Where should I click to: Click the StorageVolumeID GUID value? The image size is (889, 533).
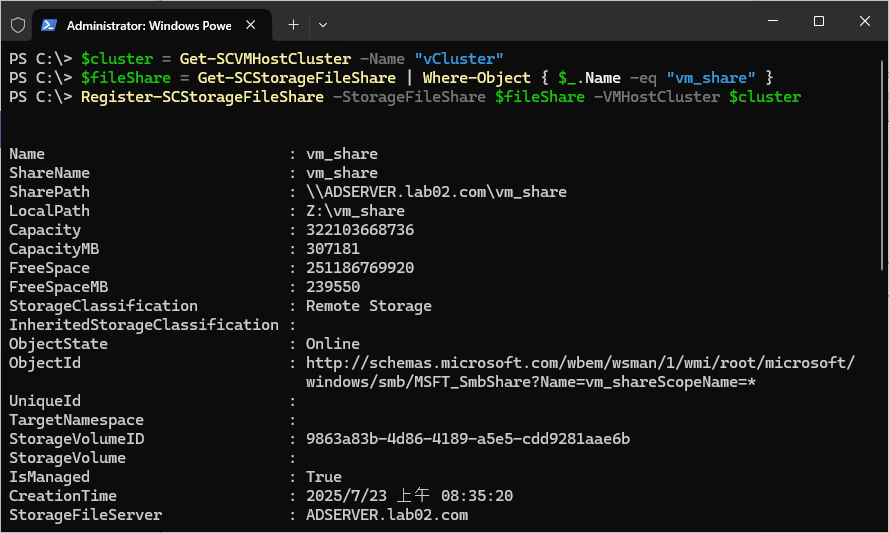(467, 439)
